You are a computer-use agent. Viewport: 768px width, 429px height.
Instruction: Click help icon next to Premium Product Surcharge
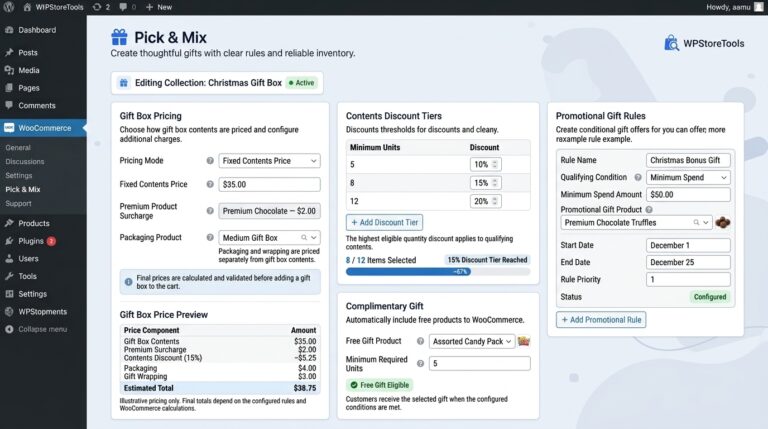[210, 211]
